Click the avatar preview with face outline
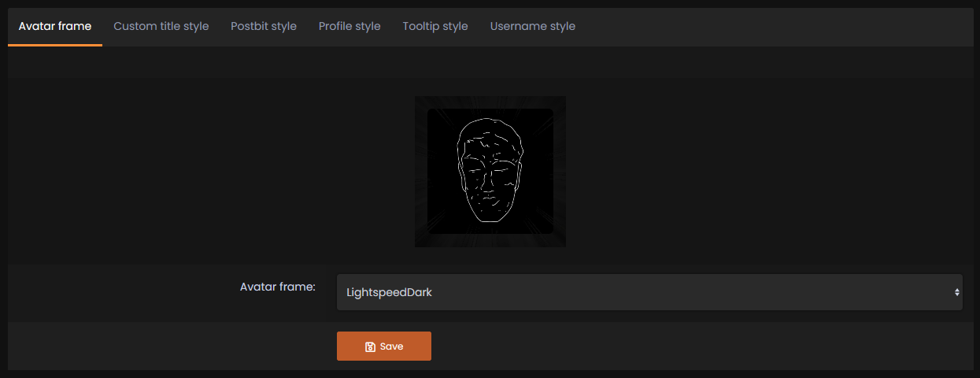 coord(490,172)
